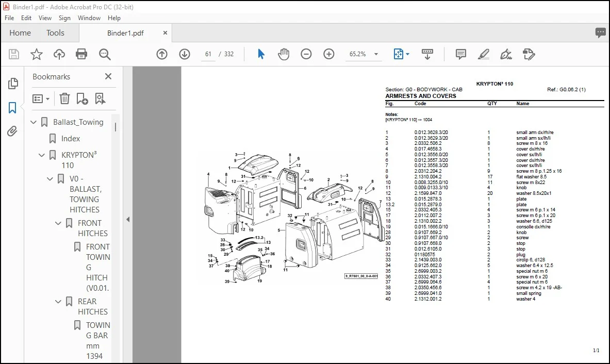Screen dimensions: 610x364
Task: Open the stamp tool
Action: tap(529, 54)
